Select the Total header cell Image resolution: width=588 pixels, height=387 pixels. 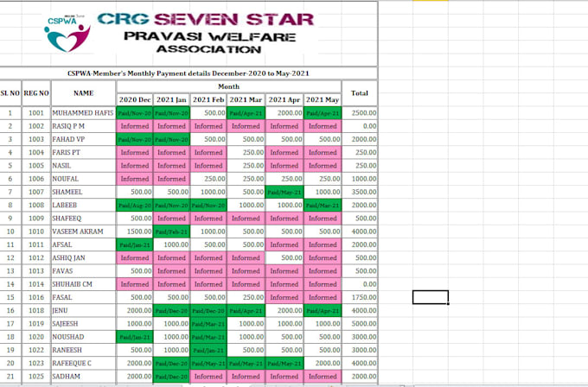tap(360, 93)
